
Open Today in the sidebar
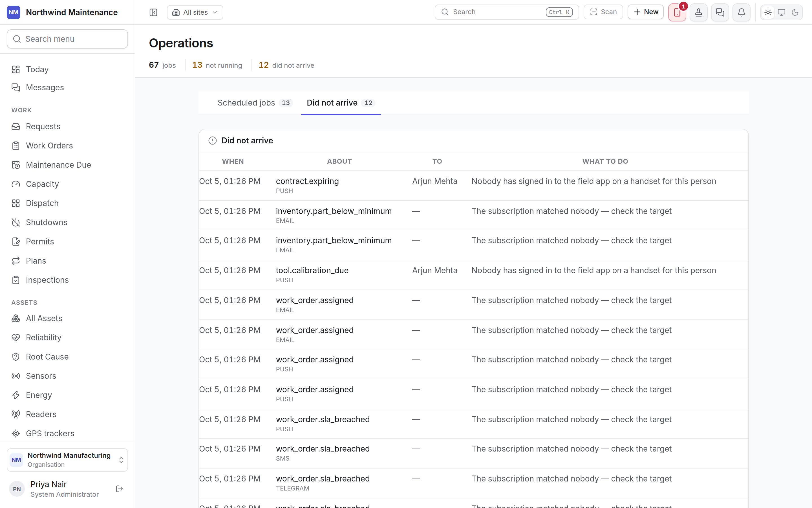[67, 69]
